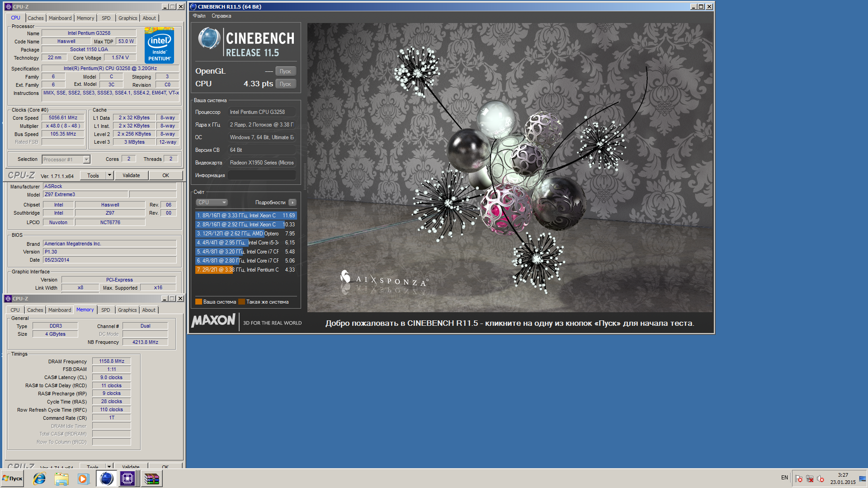Select ranking row 3 AMD Opteron 7.95
This screenshot has height=488, width=868.
(246, 234)
